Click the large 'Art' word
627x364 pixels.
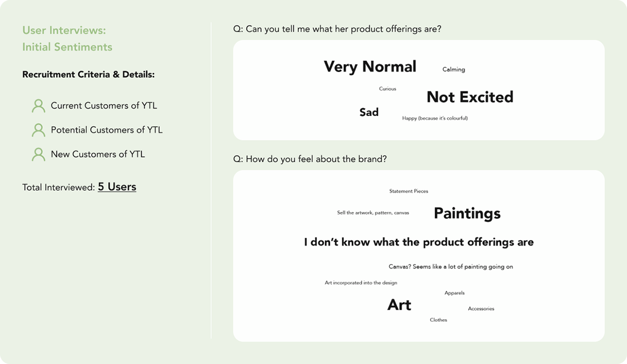point(399,305)
